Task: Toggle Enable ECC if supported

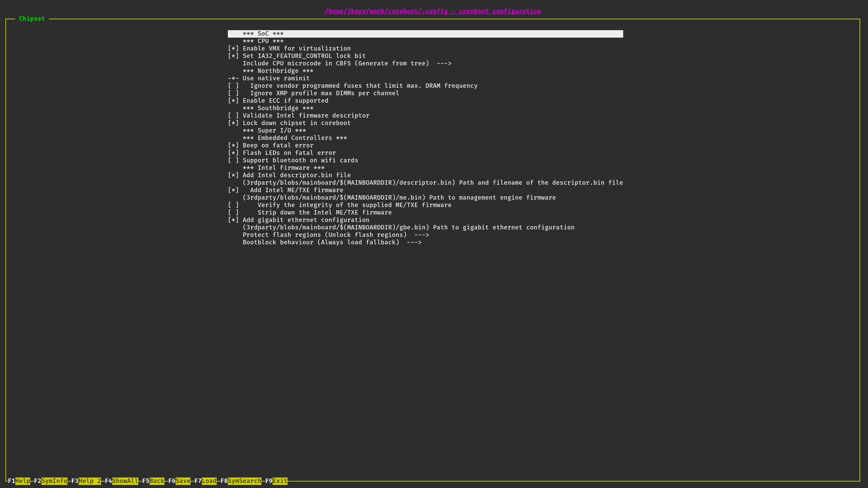Action: (233, 101)
